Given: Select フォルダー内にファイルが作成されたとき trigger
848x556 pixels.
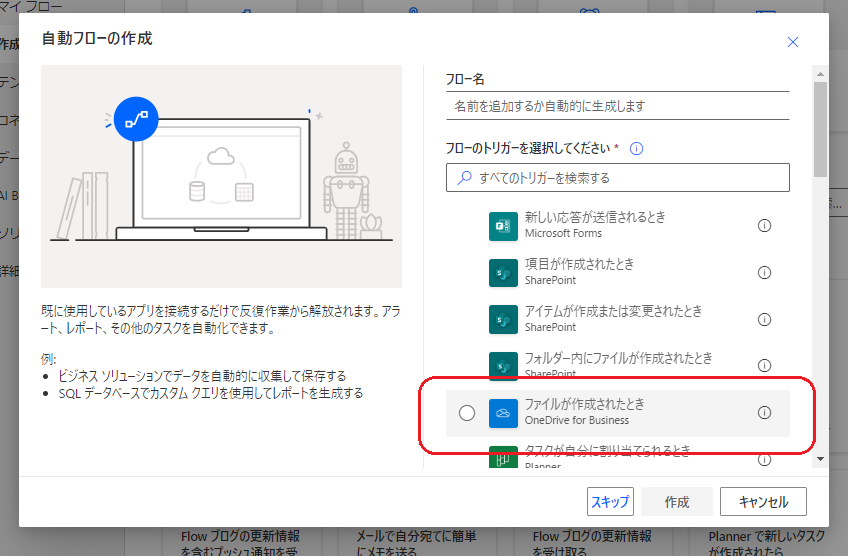Looking at the screenshot, I should (619, 358).
